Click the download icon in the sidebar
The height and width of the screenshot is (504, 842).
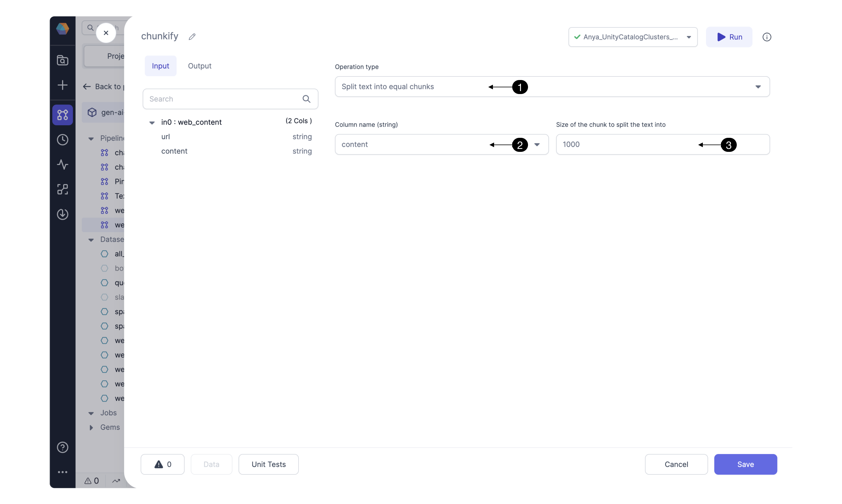coord(63,214)
